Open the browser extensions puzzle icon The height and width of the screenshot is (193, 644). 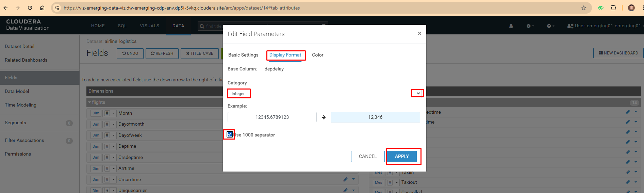click(613, 8)
